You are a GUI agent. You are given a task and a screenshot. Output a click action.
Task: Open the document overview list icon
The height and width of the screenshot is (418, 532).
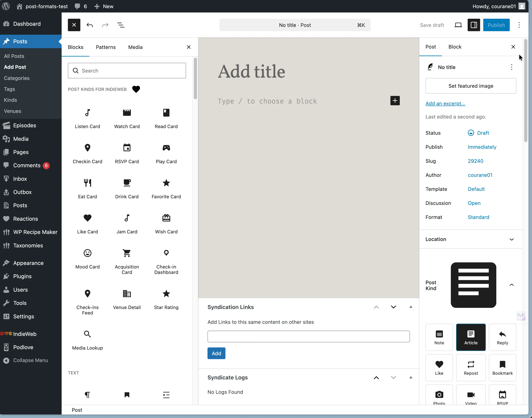pos(121,25)
